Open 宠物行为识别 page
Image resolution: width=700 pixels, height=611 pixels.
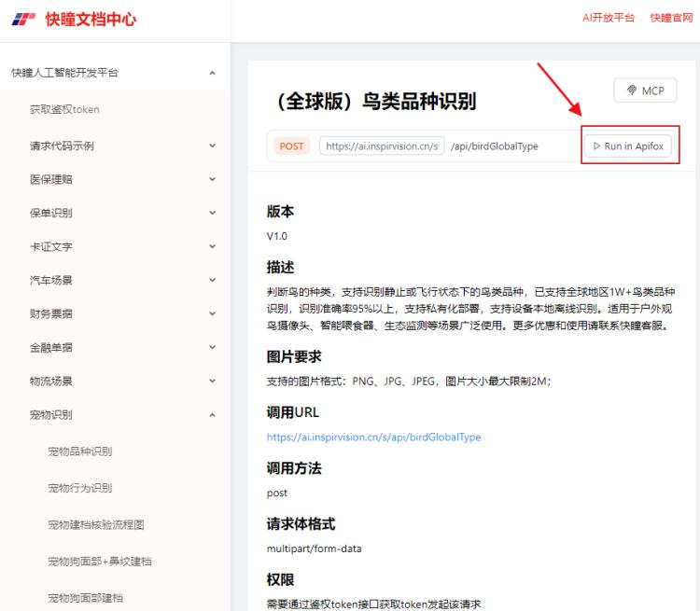(80, 488)
